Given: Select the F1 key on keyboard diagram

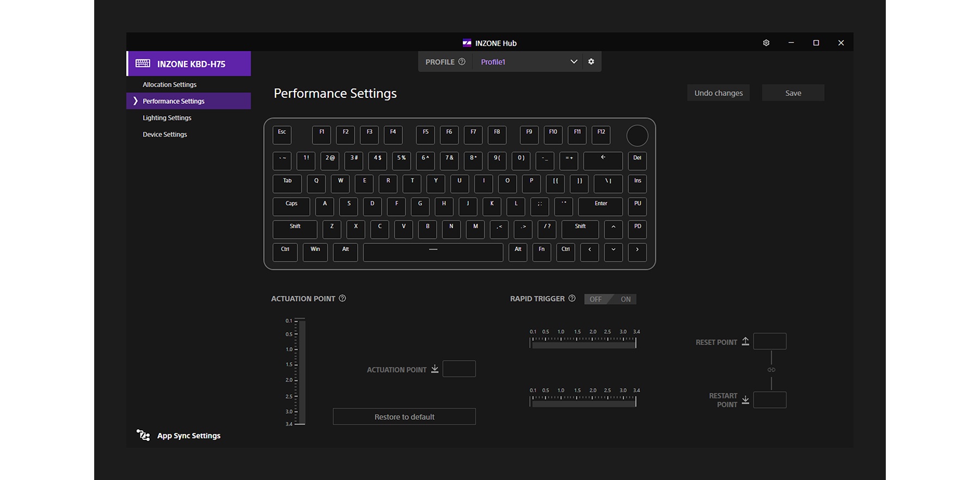Looking at the screenshot, I should pyautogui.click(x=321, y=135).
